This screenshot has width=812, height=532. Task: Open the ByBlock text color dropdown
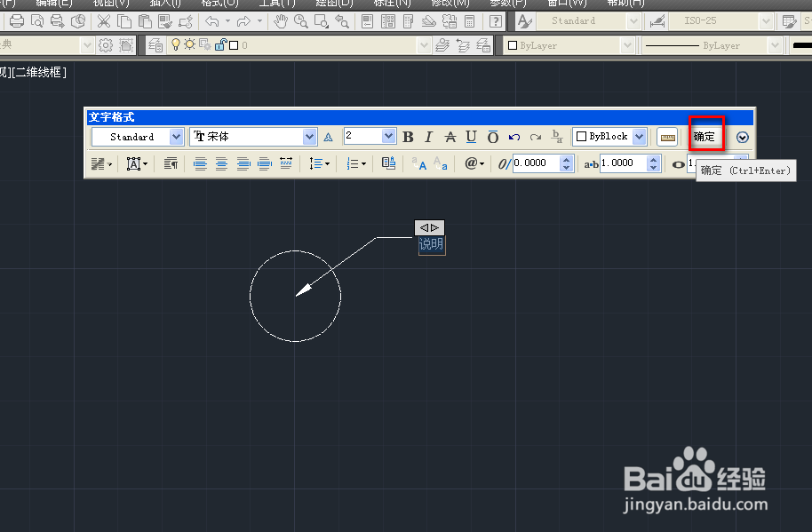pyautogui.click(x=640, y=137)
